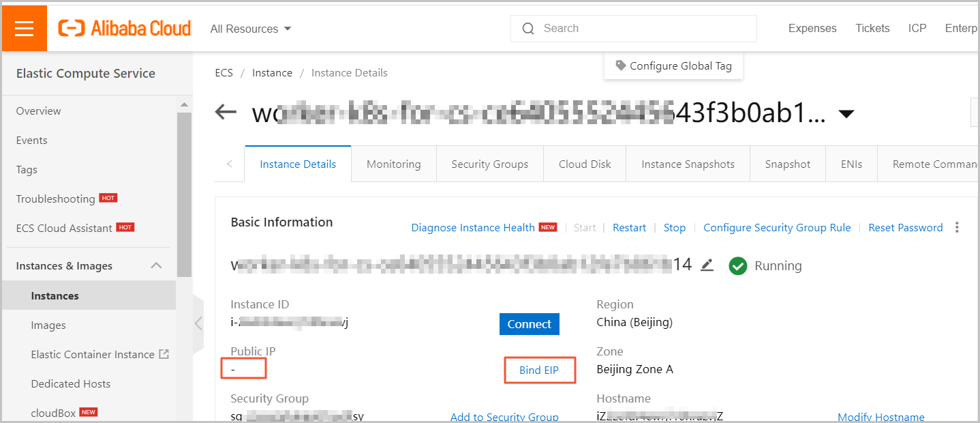This screenshot has height=423, width=980.
Task: Click the external link icon beside Elastic Container Instance
Action: (164, 354)
